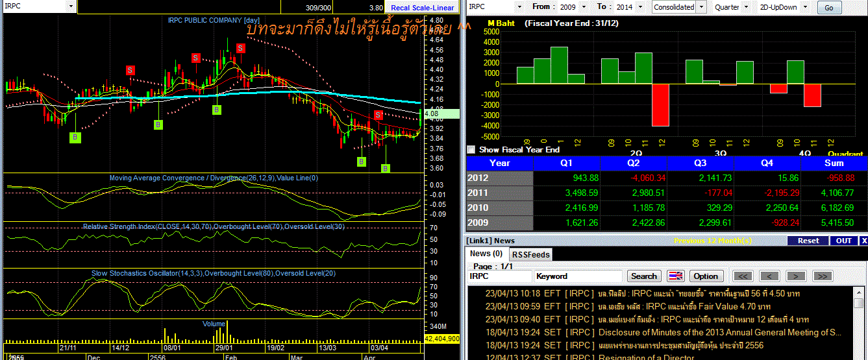Click Recal Scale-Linear button
868x360 pixels.
tap(422, 8)
